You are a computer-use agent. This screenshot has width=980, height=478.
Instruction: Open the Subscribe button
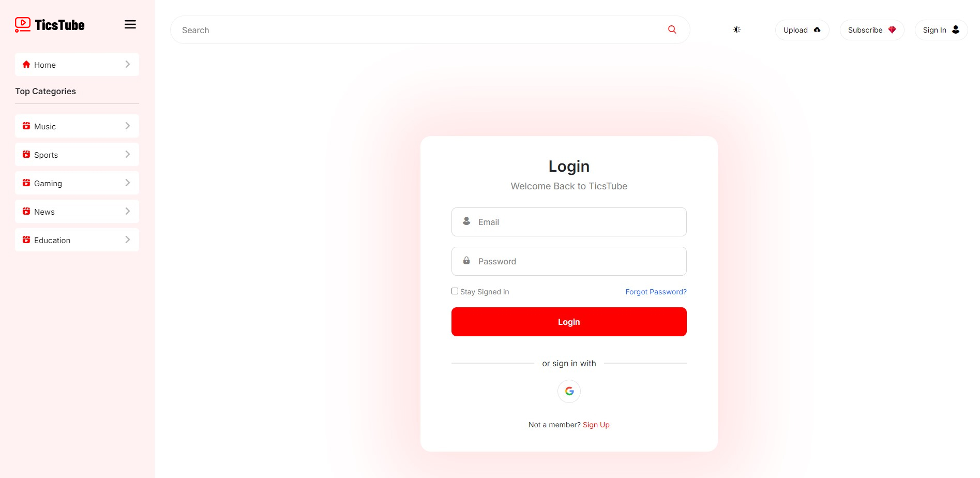pos(872,30)
